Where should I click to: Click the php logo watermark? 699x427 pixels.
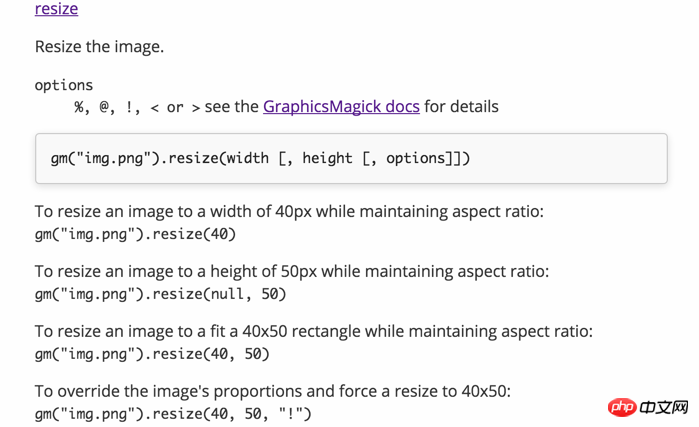pyautogui.click(x=621, y=408)
